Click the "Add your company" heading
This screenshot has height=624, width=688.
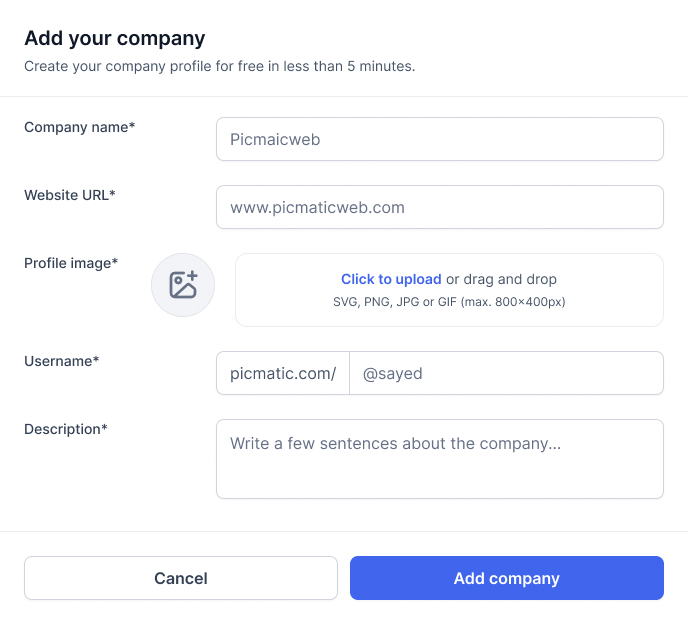tap(115, 38)
